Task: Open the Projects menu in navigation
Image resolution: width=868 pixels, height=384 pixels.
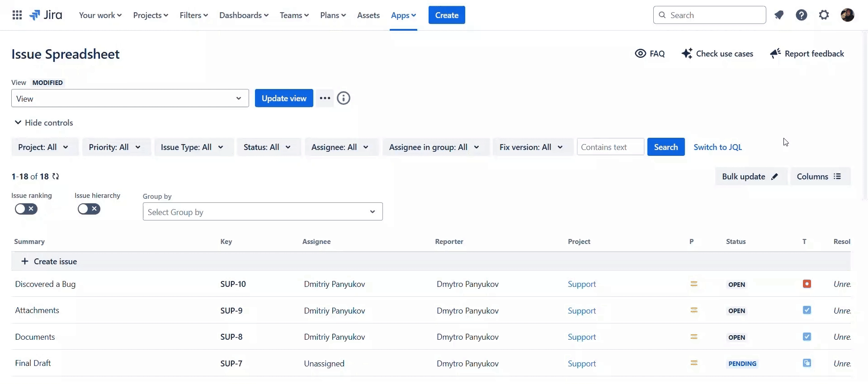Action: pyautogui.click(x=151, y=15)
